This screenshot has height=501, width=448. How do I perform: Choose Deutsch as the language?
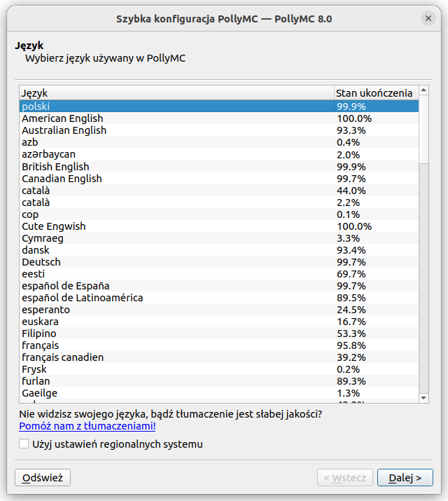[x=41, y=262]
